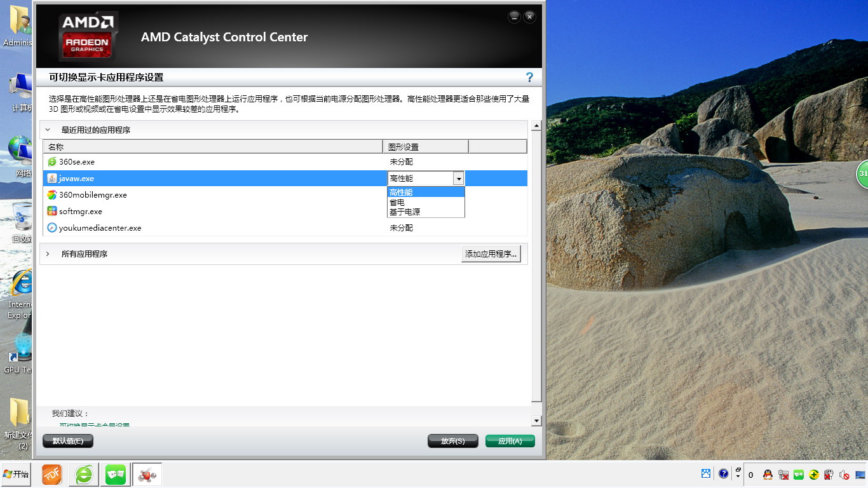
Task: Open the 高性能 combo box arrow for javaw.exe
Action: [x=459, y=179]
